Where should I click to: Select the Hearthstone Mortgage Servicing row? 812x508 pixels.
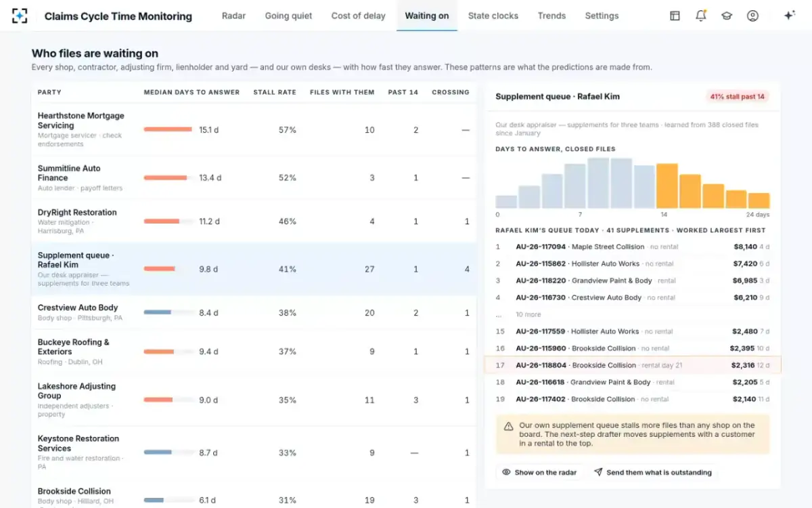(254, 129)
